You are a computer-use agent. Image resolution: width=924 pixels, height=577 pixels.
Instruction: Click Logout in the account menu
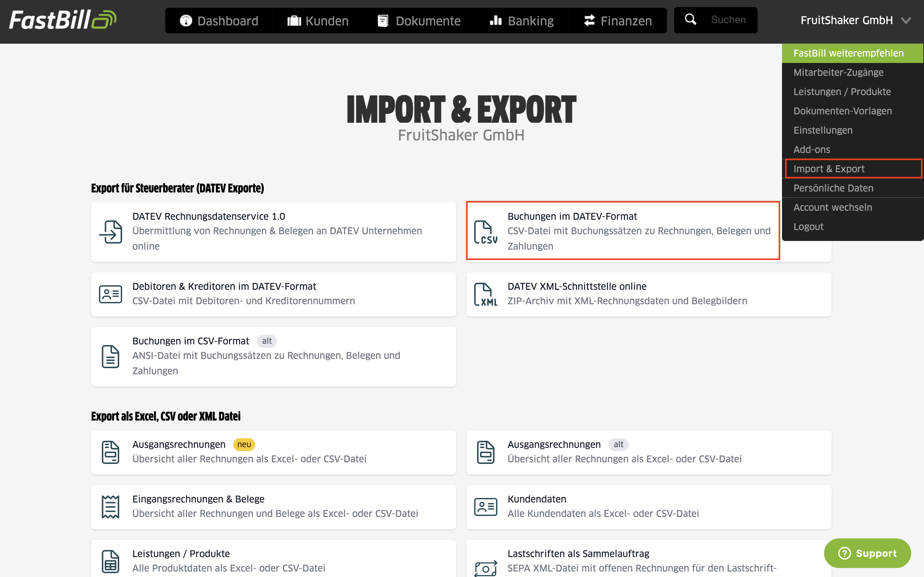click(x=853, y=227)
